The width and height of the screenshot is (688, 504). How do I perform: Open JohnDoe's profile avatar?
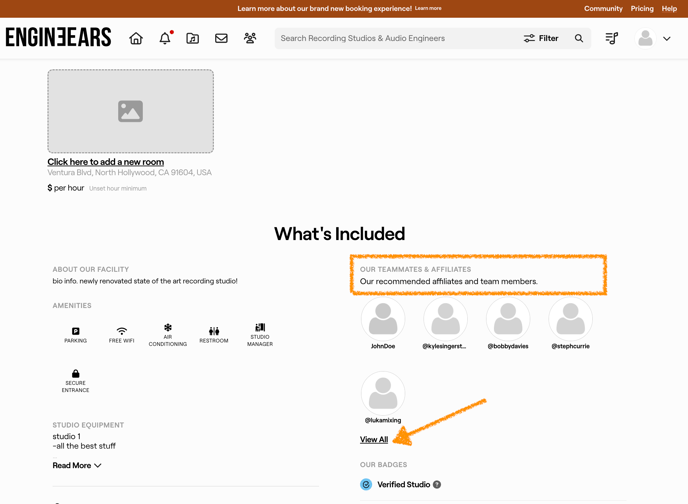pyautogui.click(x=383, y=320)
